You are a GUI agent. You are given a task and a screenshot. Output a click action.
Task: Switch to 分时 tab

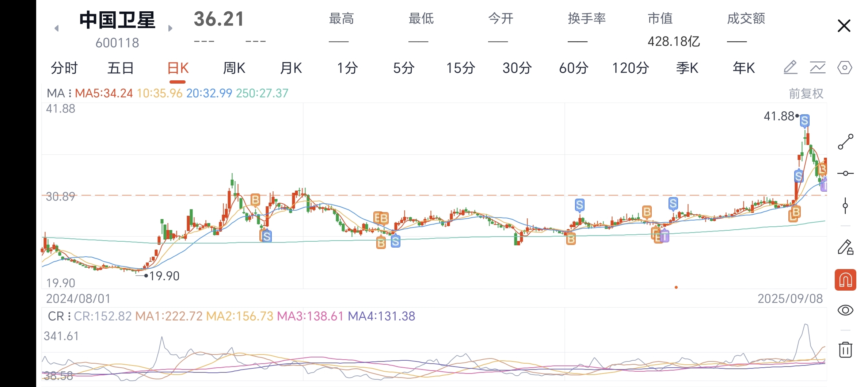64,68
